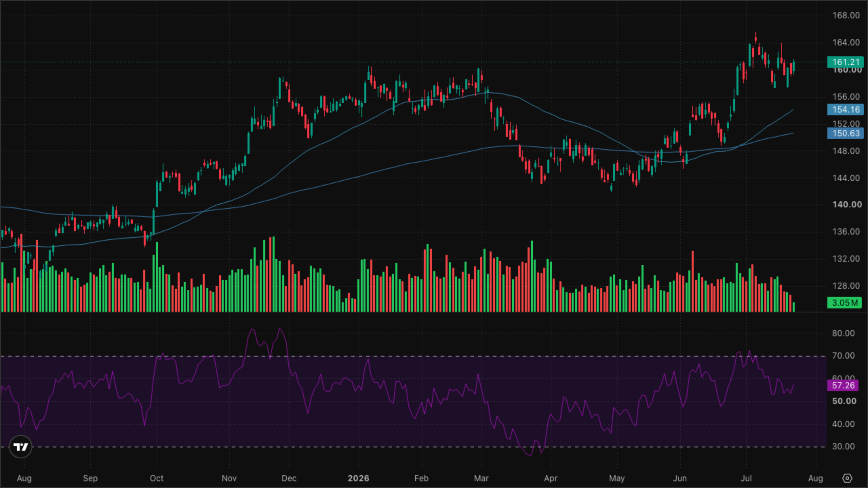
Task: Click the 3.05M volume label
Action: tap(844, 303)
